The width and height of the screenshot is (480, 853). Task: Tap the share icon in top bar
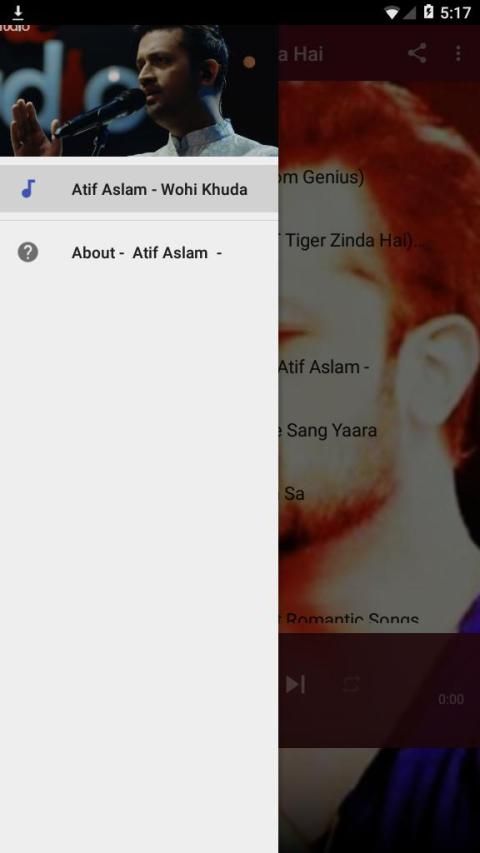point(417,53)
